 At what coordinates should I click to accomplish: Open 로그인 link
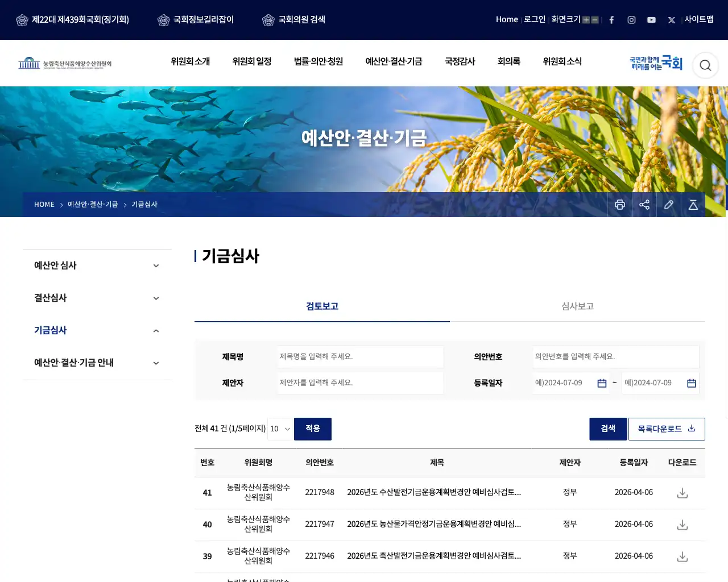pos(535,19)
